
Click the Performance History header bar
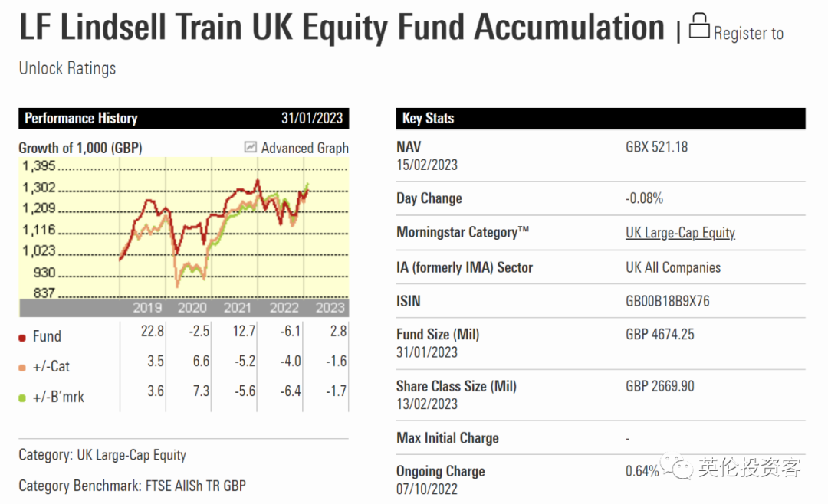184,118
